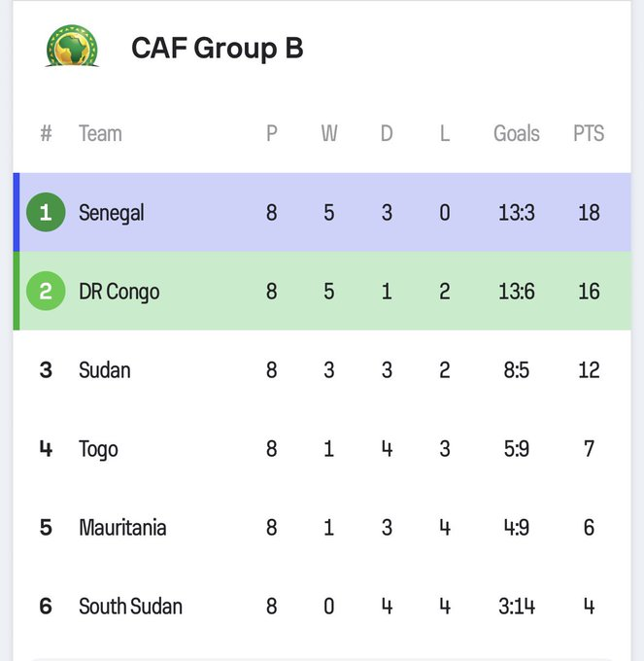This screenshot has width=644, height=661.
Task: Open the DR Congo team name
Action: tap(119, 291)
